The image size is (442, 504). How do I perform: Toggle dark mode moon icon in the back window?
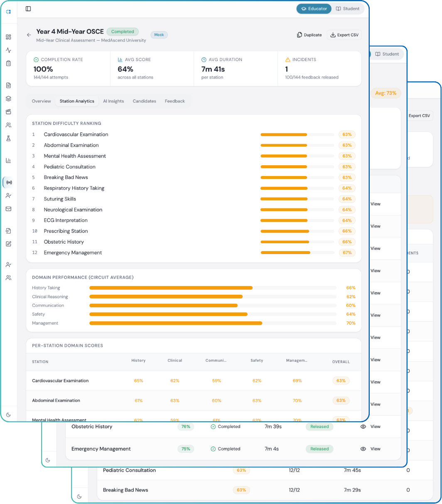tap(79, 497)
